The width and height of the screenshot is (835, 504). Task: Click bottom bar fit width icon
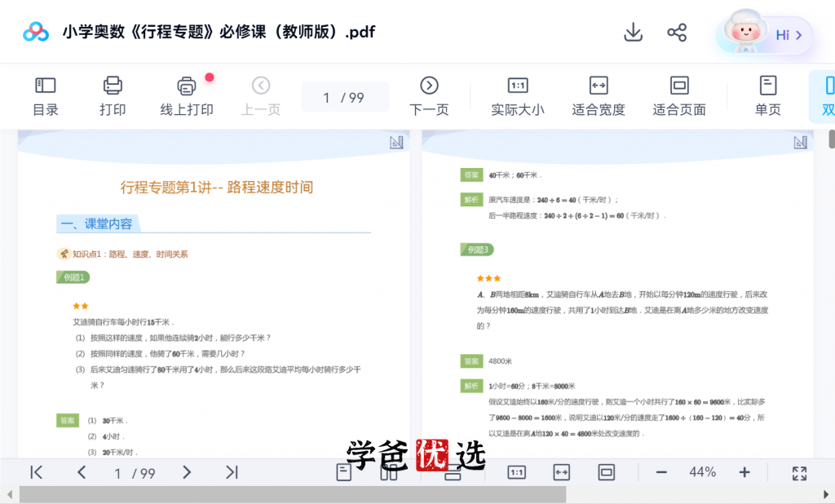tap(561, 472)
